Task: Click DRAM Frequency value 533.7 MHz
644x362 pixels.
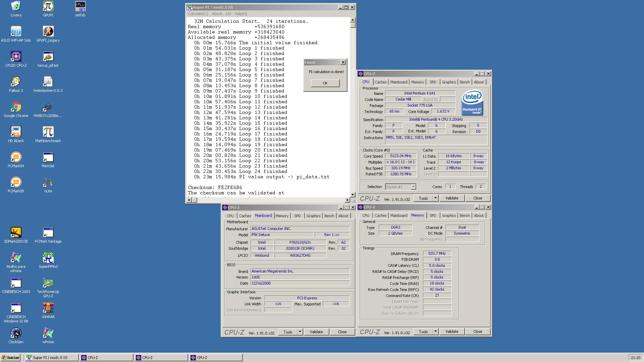Action: [x=437, y=253]
